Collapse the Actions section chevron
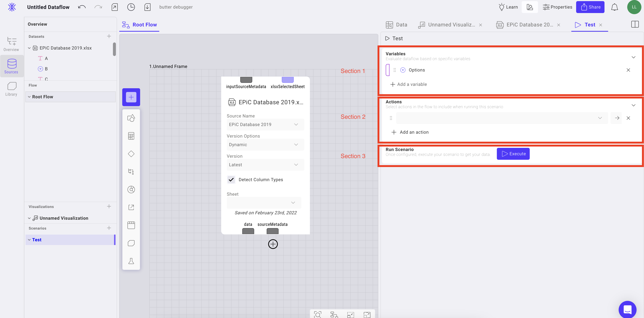Viewport: 644px width, 318px height. click(633, 105)
